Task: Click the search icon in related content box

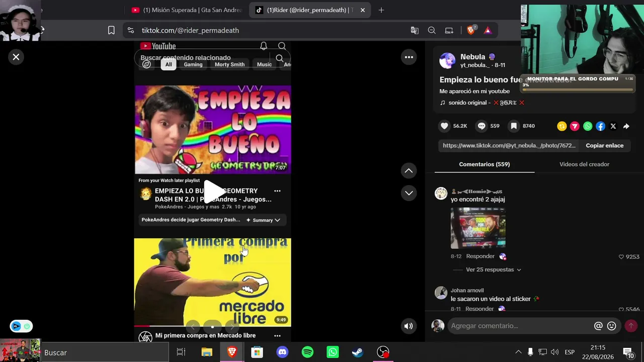Action: pyautogui.click(x=280, y=58)
